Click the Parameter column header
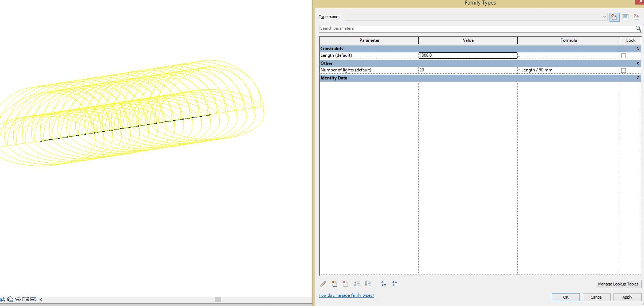644x306 pixels. 369,40
